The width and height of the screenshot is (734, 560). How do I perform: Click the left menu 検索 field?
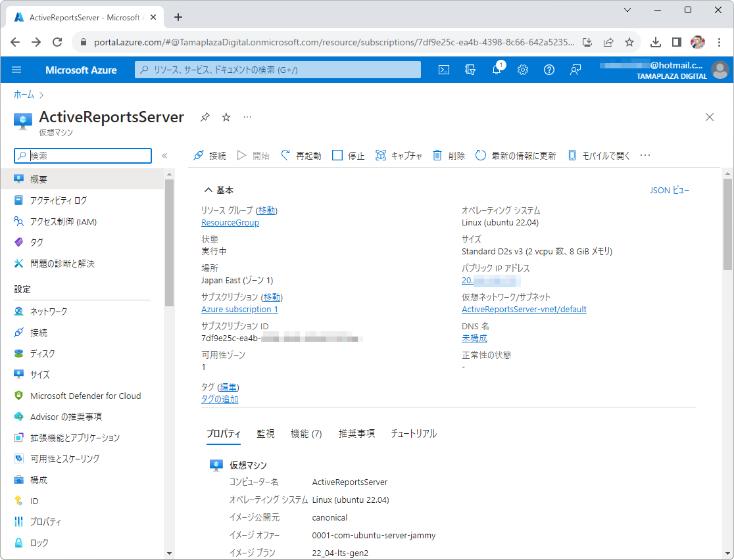pyautogui.click(x=83, y=156)
